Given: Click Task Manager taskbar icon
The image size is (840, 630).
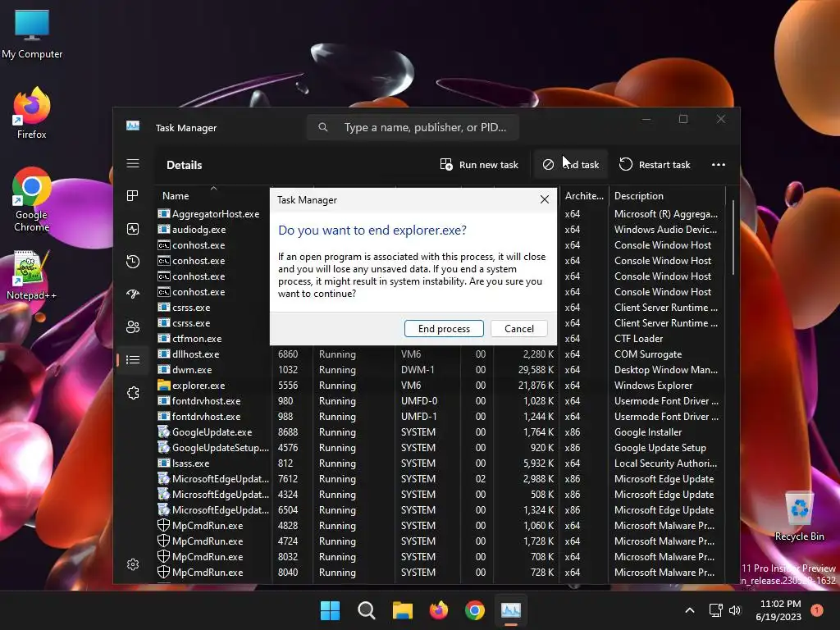Looking at the screenshot, I should 511,610.
